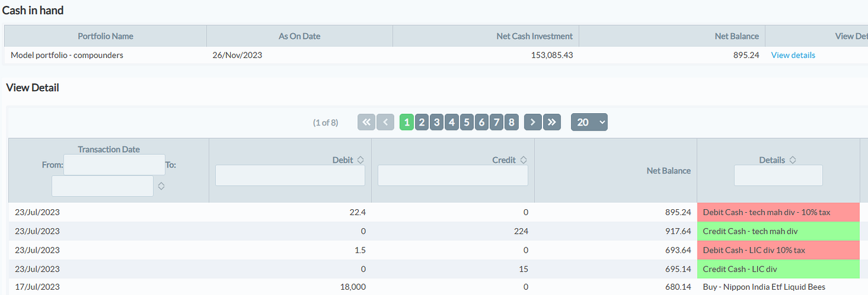Viewport: 868px width, 295px height.
Task: Select page 5 in paginator
Action: point(466,122)
